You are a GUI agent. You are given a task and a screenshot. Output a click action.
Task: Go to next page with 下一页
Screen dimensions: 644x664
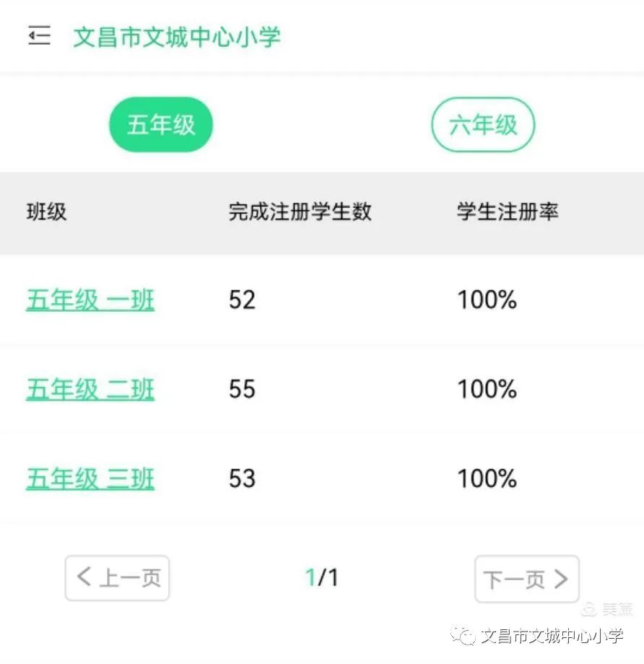526,579
